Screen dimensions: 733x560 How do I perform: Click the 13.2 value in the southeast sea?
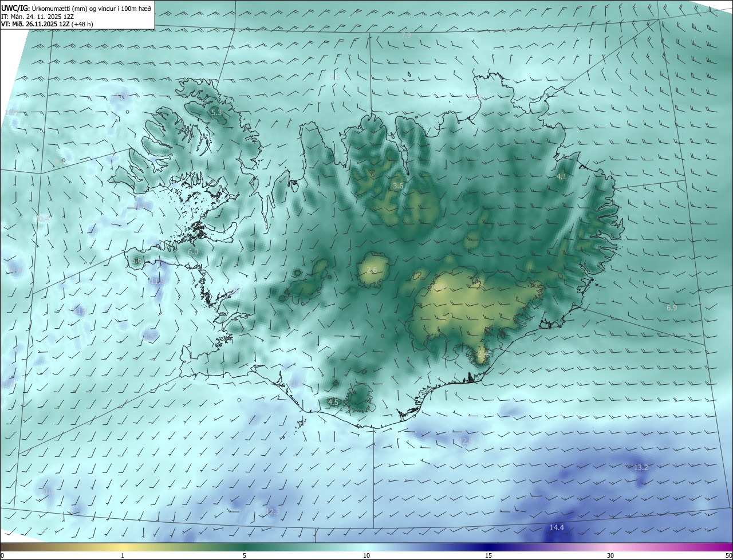point(641,468)
